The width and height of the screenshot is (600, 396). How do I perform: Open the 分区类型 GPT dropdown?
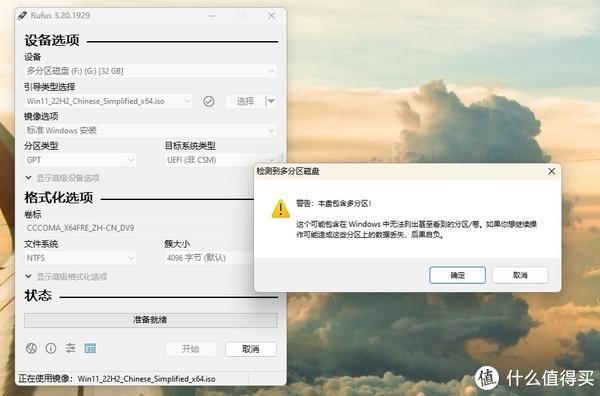click(x=80, y=160)
